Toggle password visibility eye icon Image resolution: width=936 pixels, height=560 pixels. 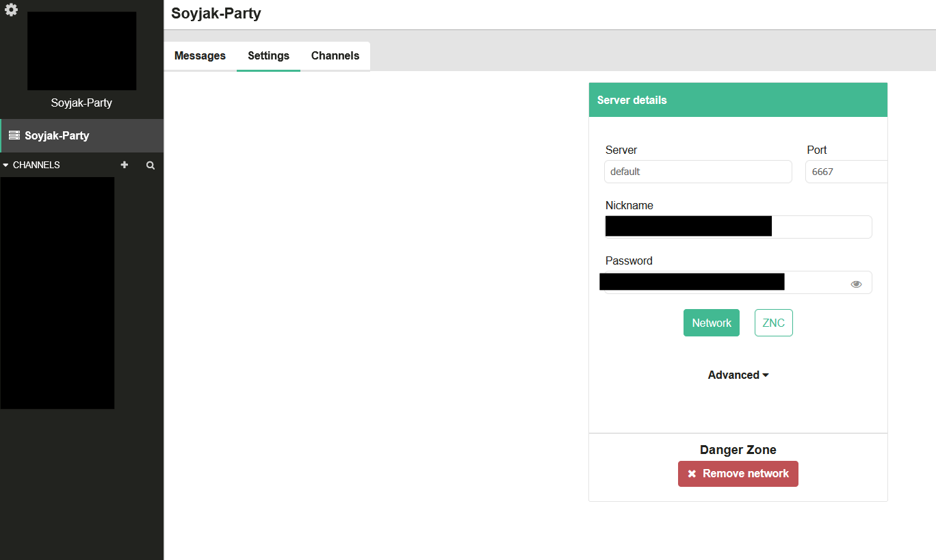pyautogui.click(x=856, y=284)
